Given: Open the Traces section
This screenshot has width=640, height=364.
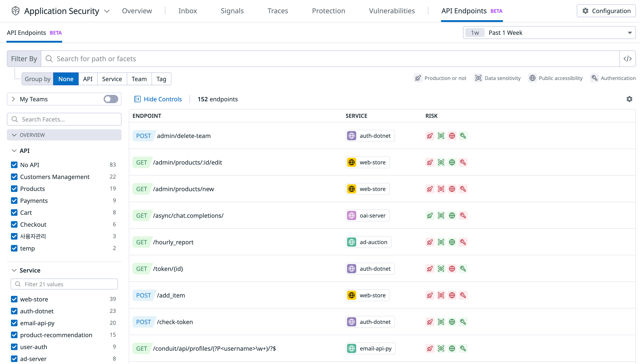Looking at the screenshot, I should pos(278,11).
